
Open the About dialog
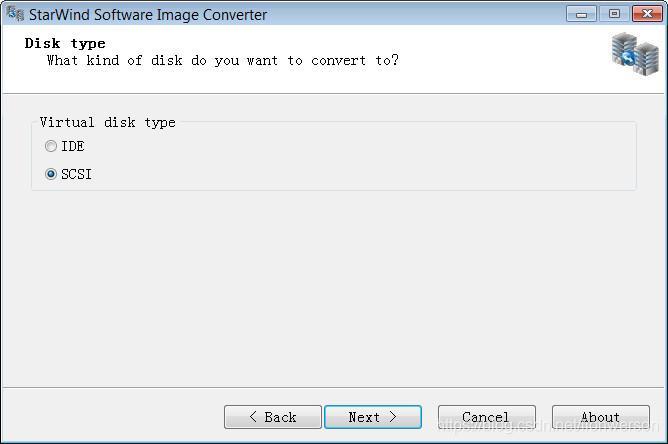pos(601,417)
